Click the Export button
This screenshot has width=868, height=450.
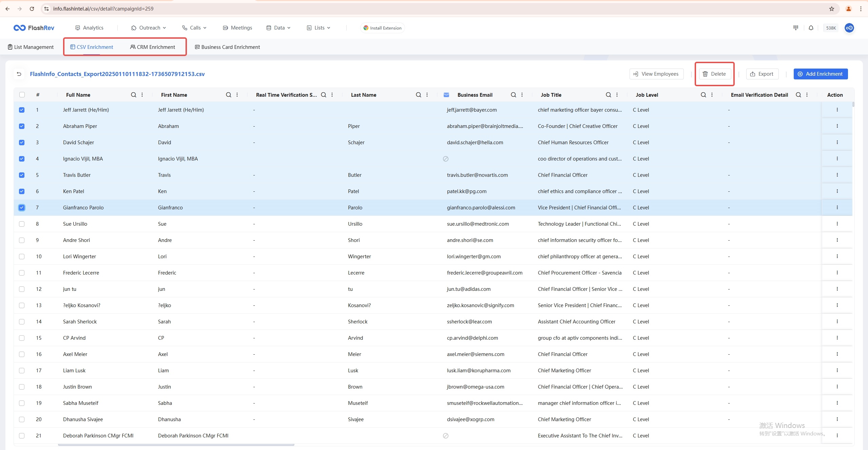click(762, 74)
